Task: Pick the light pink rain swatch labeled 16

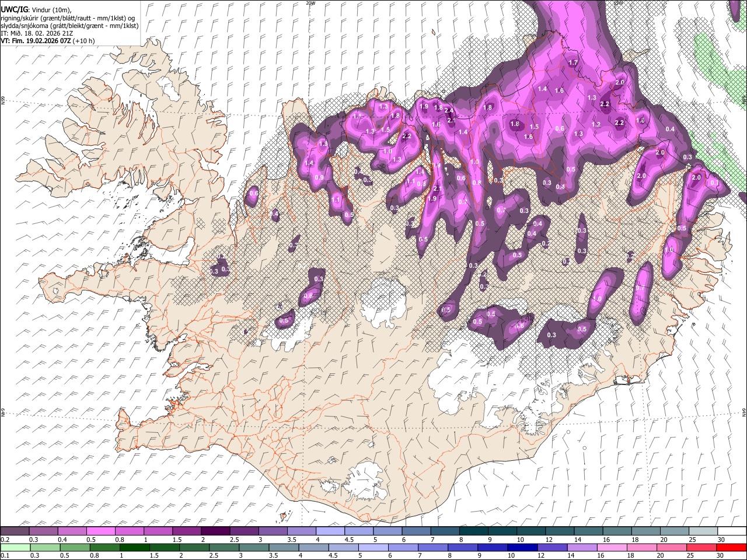Action: click(612, 547)
